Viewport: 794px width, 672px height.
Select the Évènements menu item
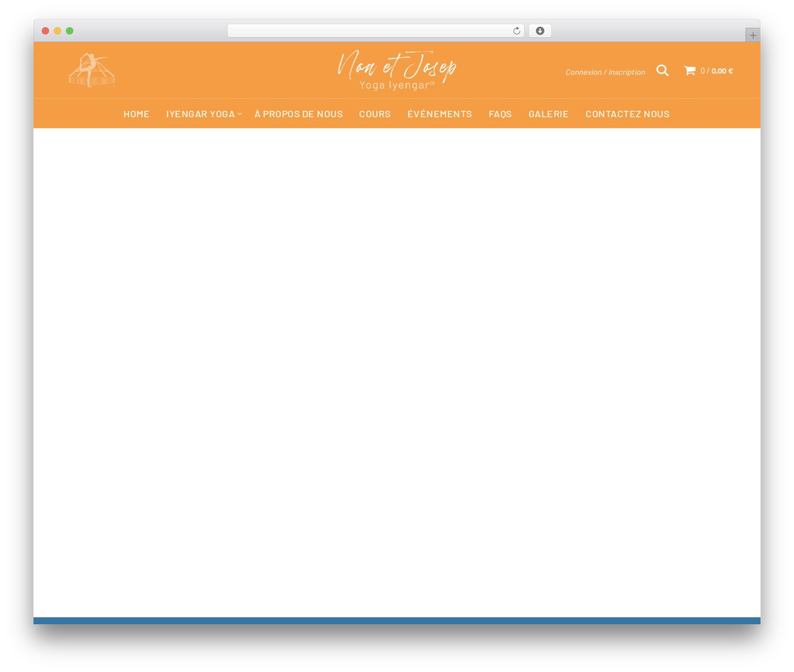click(x=440, y=114)
